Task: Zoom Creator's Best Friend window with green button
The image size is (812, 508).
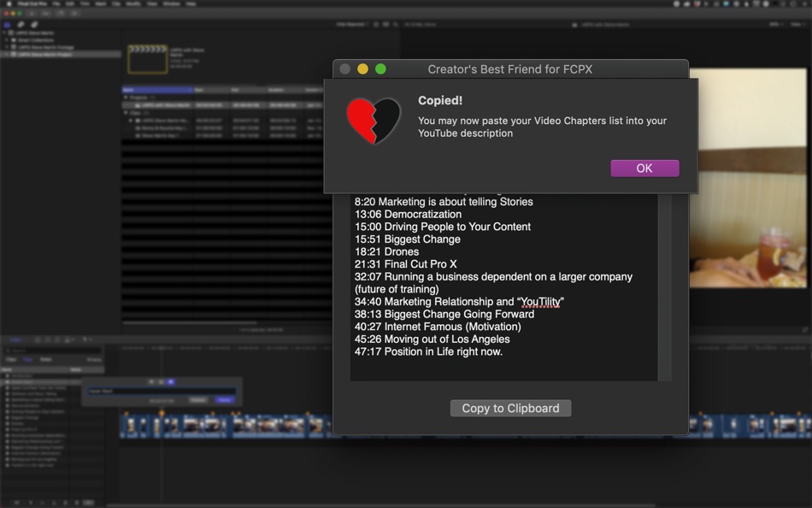Action: pos(380,69)
